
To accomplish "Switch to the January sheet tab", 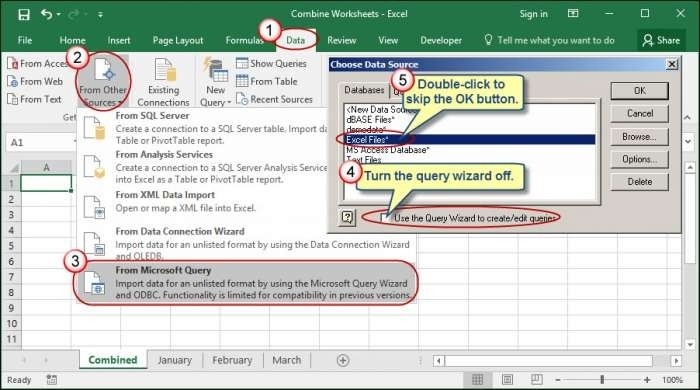I will click(175, 360).
